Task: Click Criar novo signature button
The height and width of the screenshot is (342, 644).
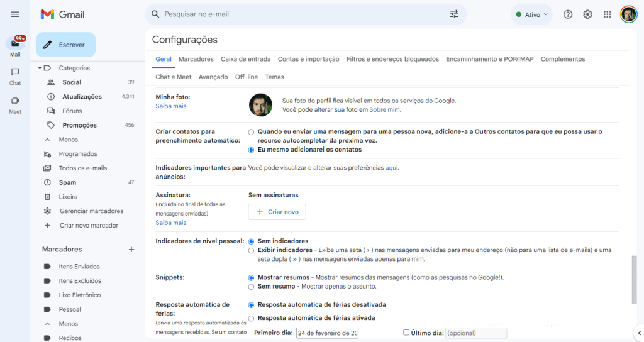Action: click(x=277, y=212)
